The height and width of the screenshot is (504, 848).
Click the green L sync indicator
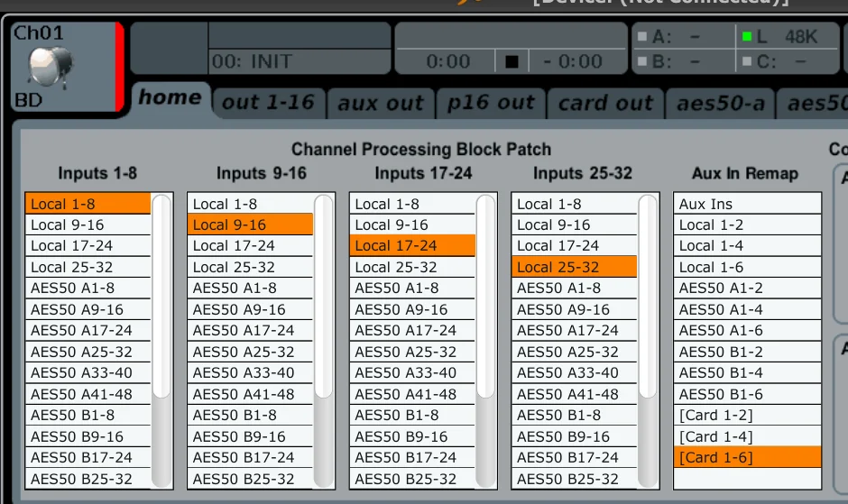(x=747, y=36)
